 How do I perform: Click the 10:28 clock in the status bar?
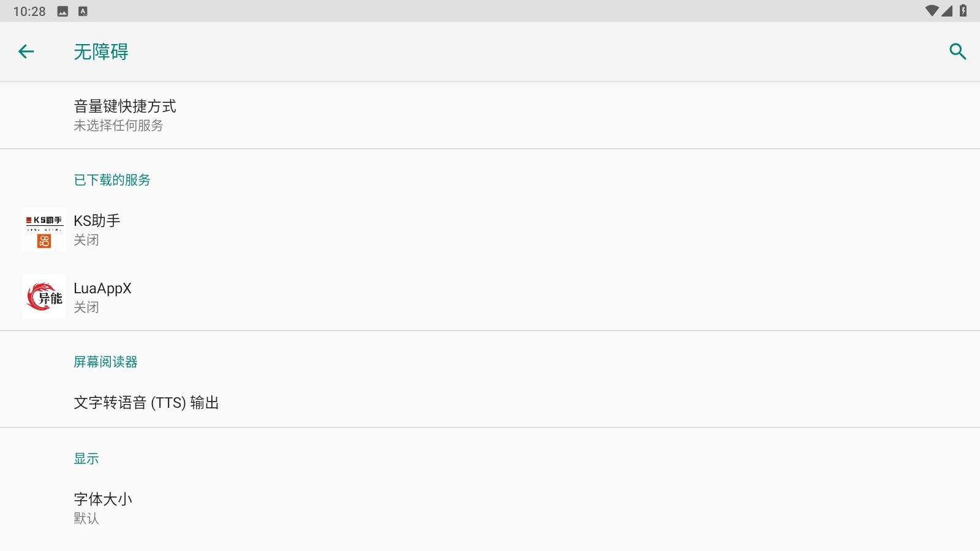click(x=29, y=12)
